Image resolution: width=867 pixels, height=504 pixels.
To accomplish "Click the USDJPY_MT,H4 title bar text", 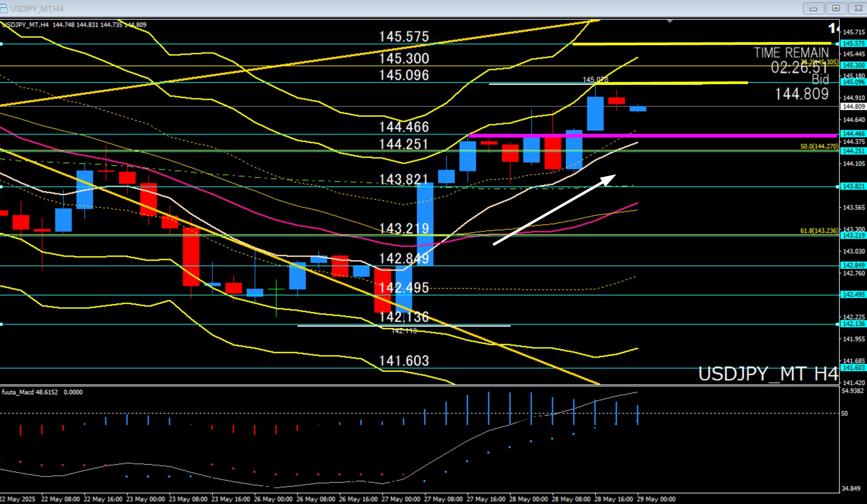I will point(37,9).
